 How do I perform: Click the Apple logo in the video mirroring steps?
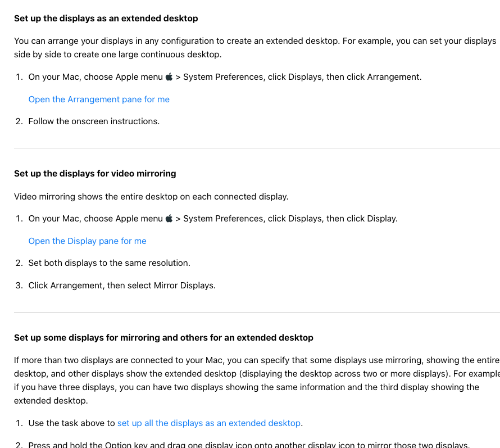pos(169,219)
